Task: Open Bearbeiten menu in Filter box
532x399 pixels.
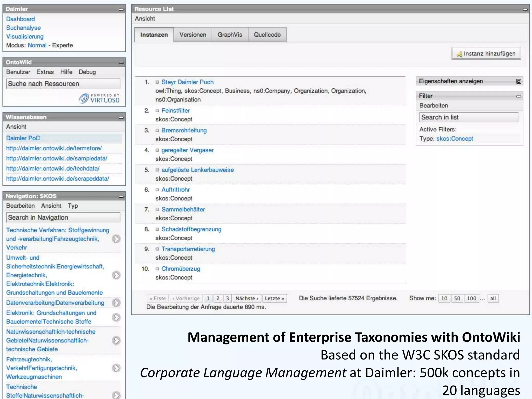Action: (434, 105)
